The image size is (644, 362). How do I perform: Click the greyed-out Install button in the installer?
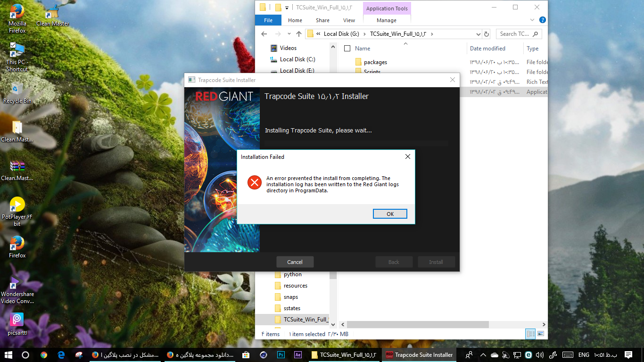pyautogui.click(x=436, y=262)
